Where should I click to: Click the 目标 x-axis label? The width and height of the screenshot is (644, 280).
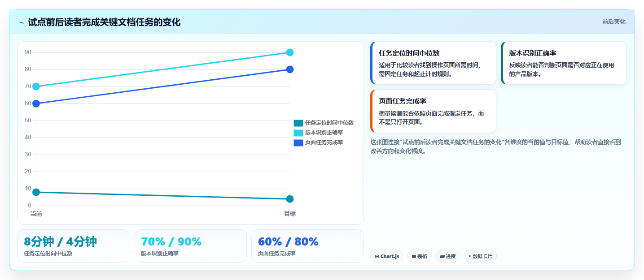pyautogui.click(x=290, y=214)
